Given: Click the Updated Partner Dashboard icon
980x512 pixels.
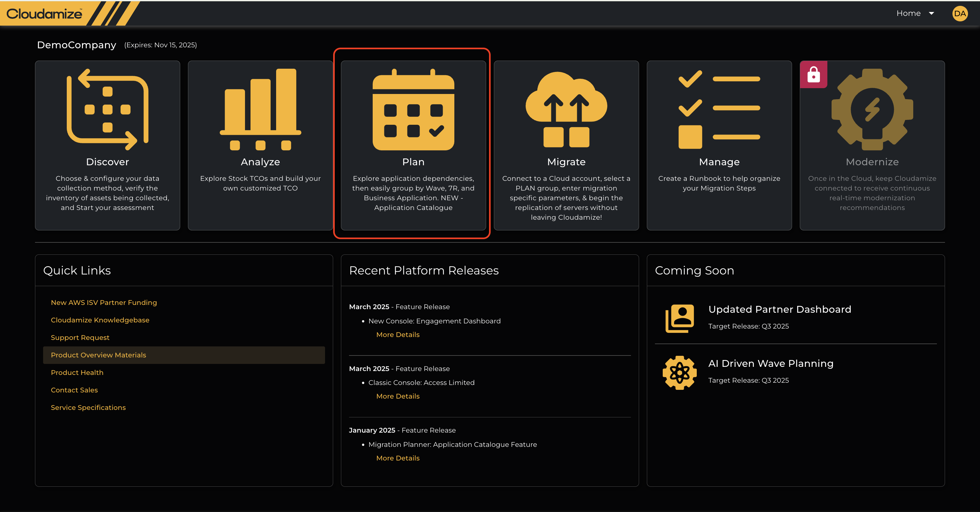Looking at the screenshot, I should pos(680,318).
